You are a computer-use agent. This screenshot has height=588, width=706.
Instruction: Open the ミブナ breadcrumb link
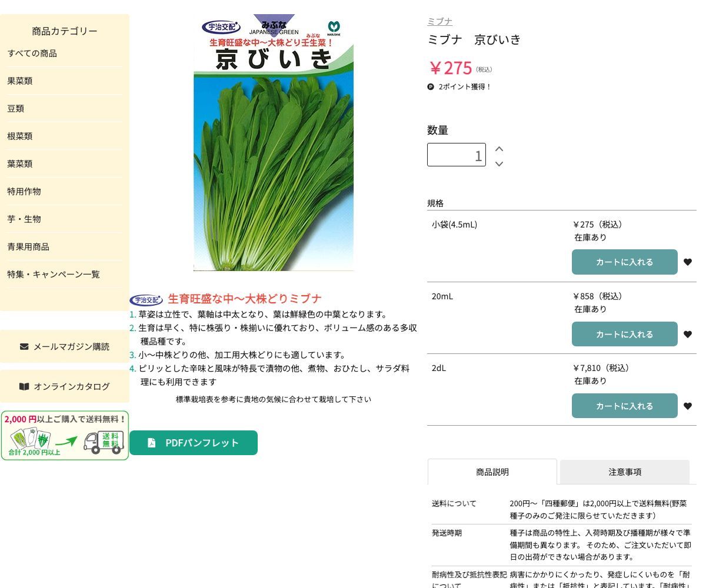tap(439, 21)
